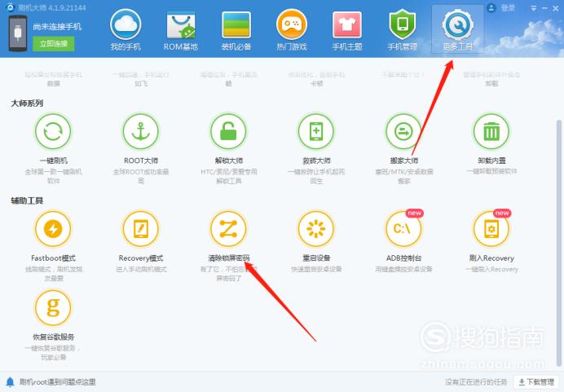Select 重启设备 spinner icon
The image size is (564, 392).
pos(316,229)
